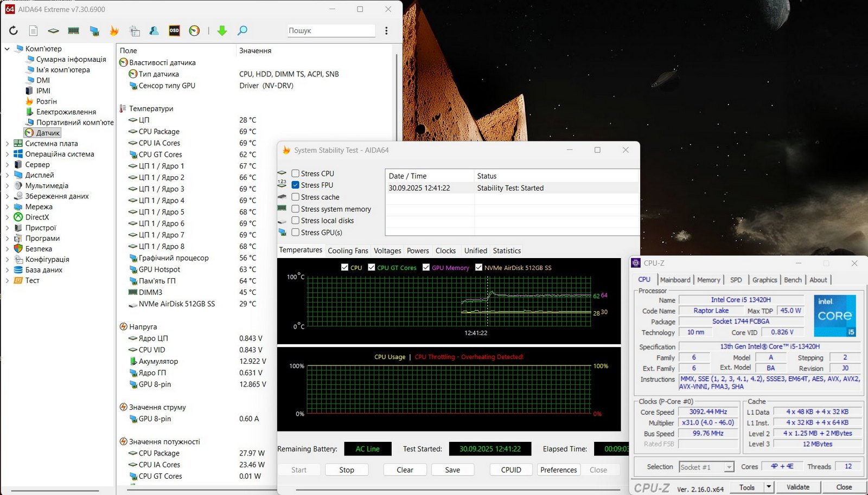Open the Socket #1 selection dropdown

click(x=729, y=467)
